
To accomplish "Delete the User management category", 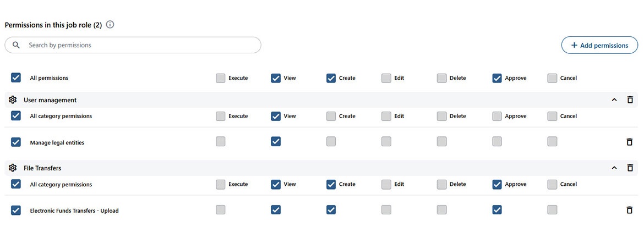I will pyautogui.click(x=630, y=100).
